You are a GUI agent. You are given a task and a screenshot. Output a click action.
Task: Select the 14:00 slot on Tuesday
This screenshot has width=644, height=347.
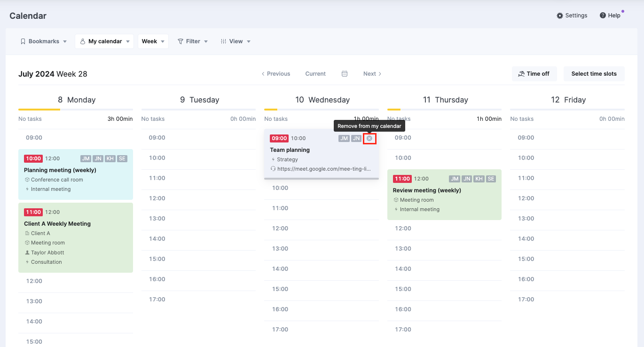198,239
